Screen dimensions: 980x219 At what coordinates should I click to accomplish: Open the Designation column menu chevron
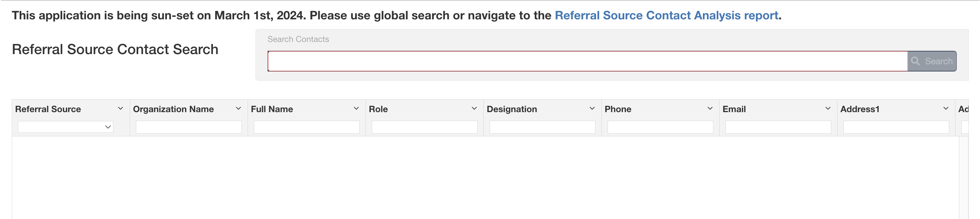tap(592, 109)
